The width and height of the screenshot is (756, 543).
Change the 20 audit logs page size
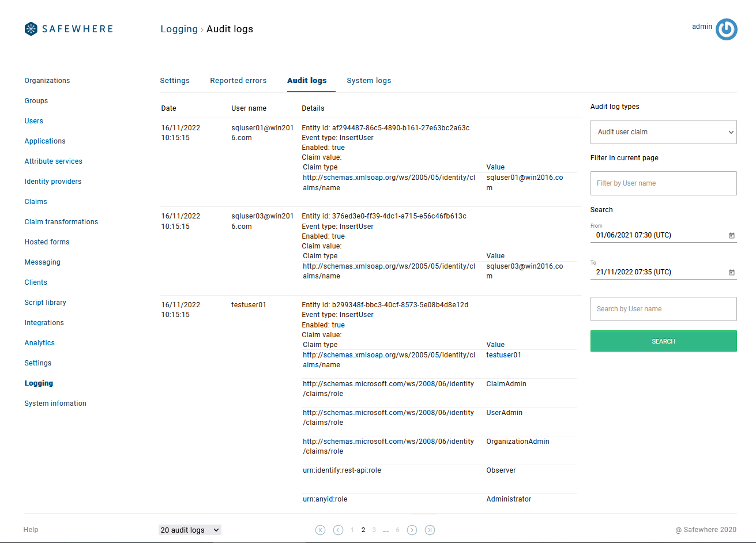pyautogui.click(x=190, y=530)
